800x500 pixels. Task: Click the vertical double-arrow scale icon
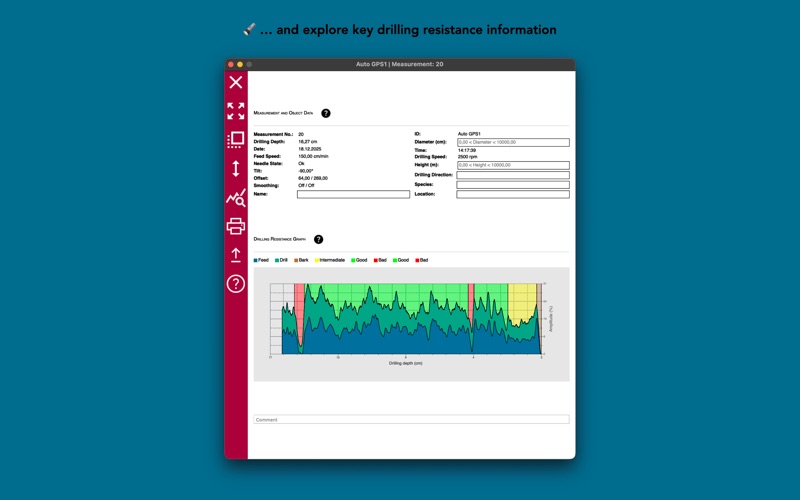(236, 168)
